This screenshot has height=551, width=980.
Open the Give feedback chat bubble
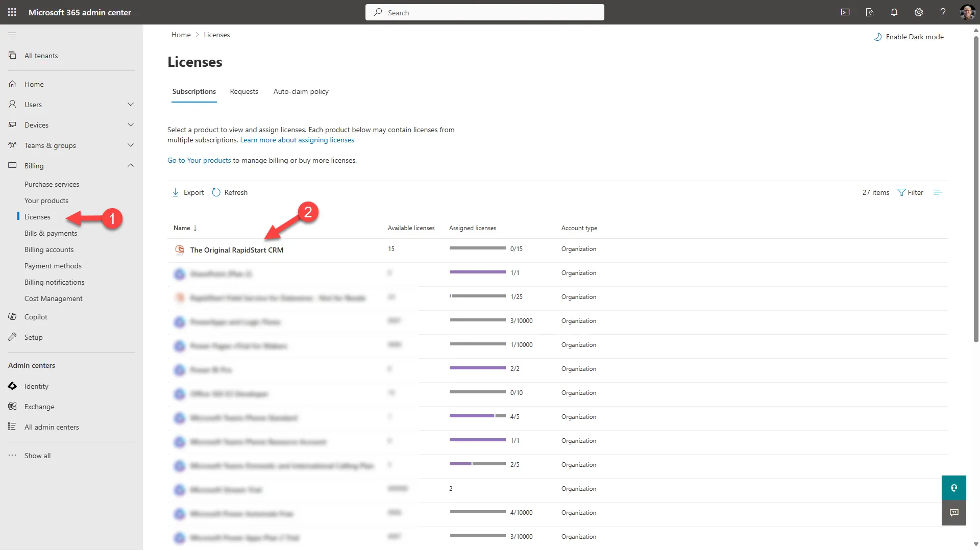click(953, 513)
